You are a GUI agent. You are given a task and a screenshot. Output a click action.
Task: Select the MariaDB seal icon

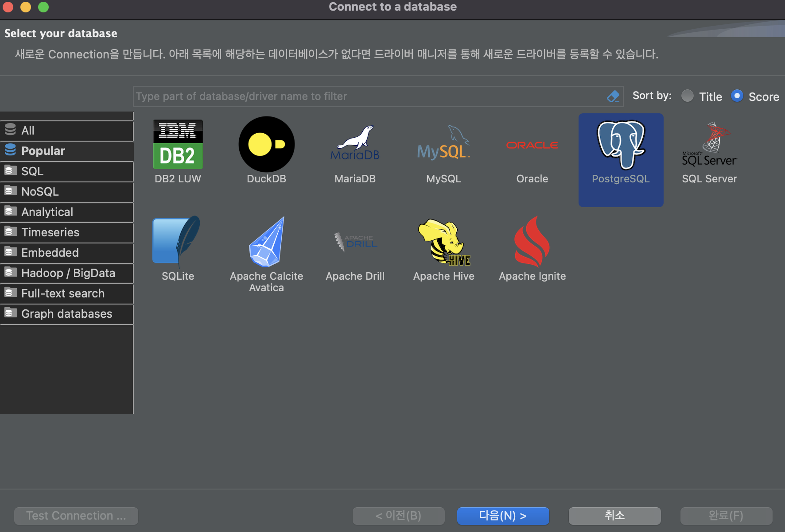pyautogui.click(x=355, y=143)
